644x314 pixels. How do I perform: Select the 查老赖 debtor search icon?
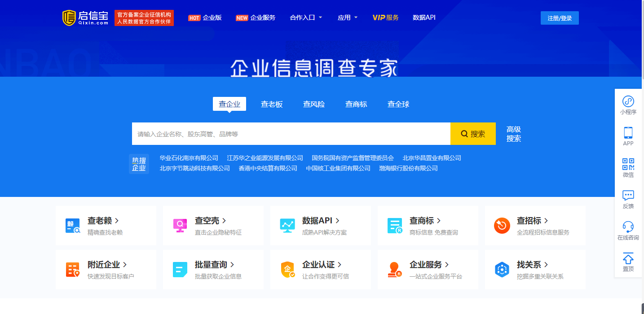point(72,226)
